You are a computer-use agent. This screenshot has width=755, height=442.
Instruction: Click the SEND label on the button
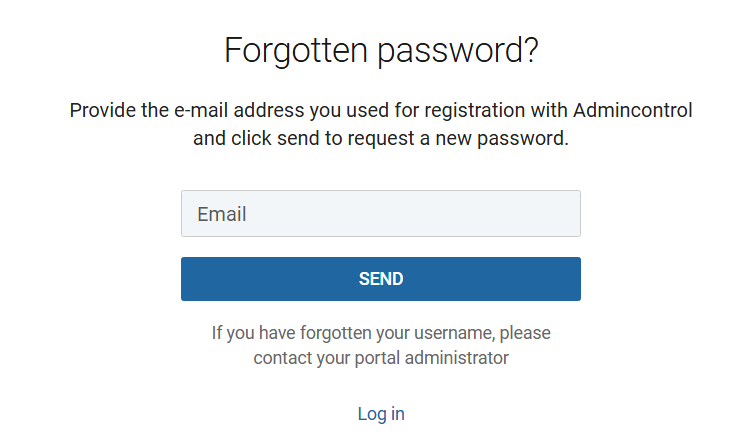381,279
